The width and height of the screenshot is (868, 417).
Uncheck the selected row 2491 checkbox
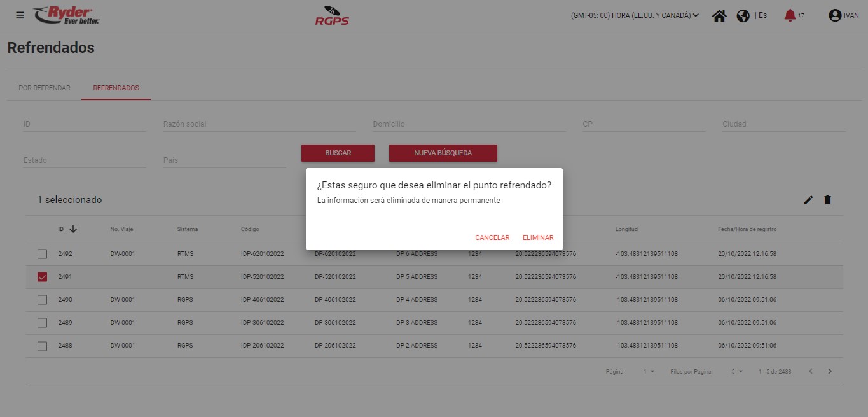point(43,277)
